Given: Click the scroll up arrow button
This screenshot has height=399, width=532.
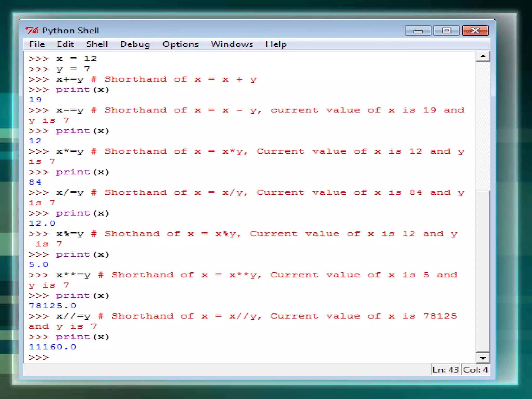Looking at the screenshot, I should pos(483,56).
